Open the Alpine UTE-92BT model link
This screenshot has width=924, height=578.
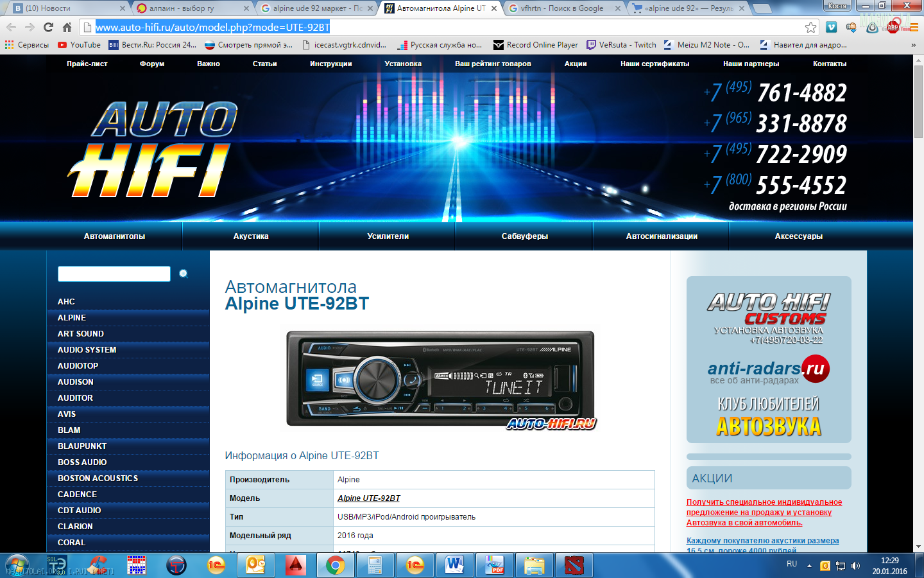[368, 498]
